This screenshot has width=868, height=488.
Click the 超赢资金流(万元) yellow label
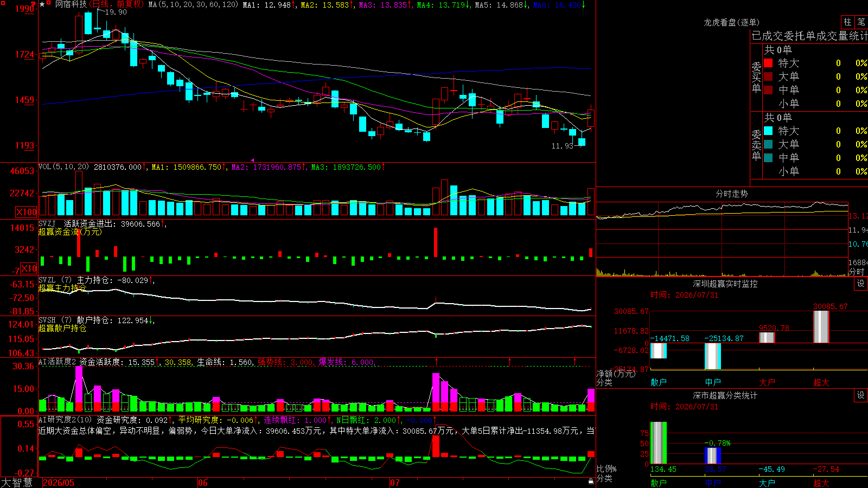(x=70, y=232)
